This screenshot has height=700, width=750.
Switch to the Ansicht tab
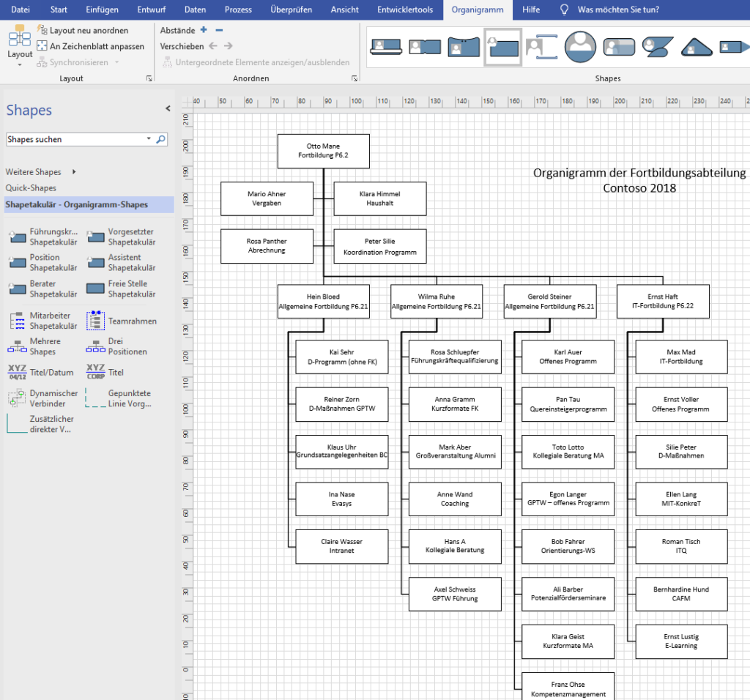click(344, 10)
